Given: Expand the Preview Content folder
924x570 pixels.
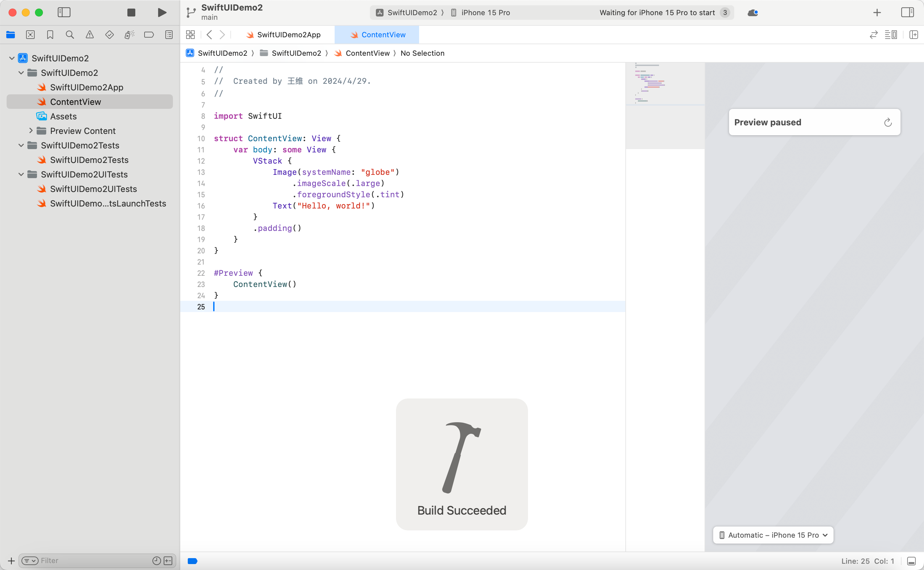Looking at the screenshot, I should tap(31, 131).
